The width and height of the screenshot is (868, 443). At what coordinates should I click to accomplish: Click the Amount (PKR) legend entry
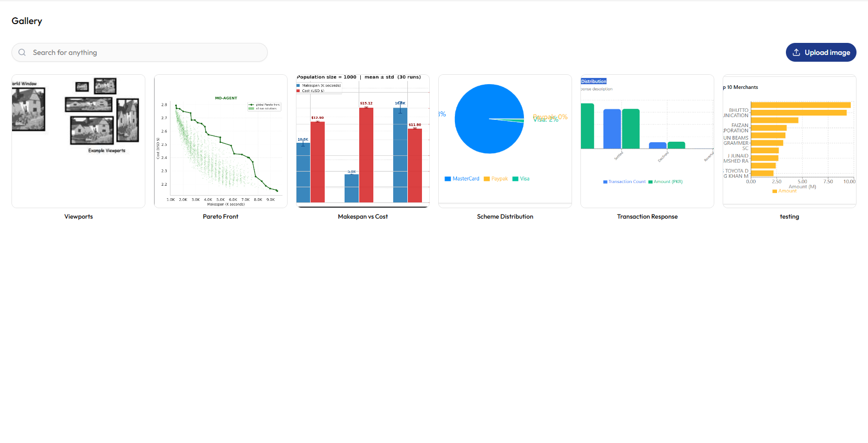666,182
